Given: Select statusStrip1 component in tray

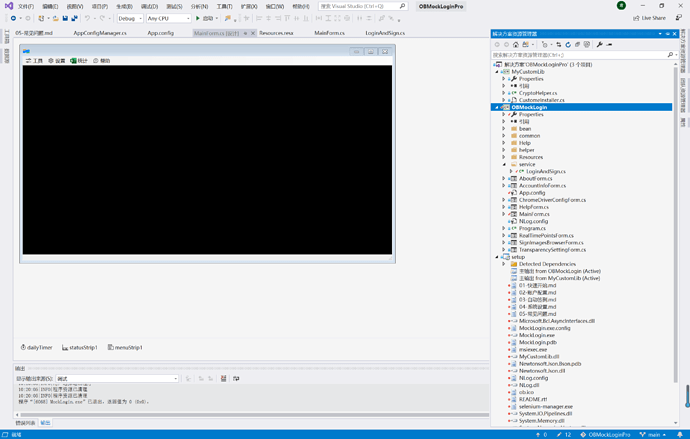Looking at the screenshot, I should click(80, 348).
